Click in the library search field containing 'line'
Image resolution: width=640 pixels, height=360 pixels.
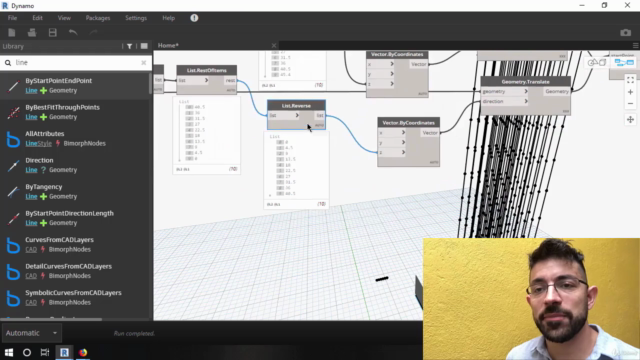(x=76, y=62)
